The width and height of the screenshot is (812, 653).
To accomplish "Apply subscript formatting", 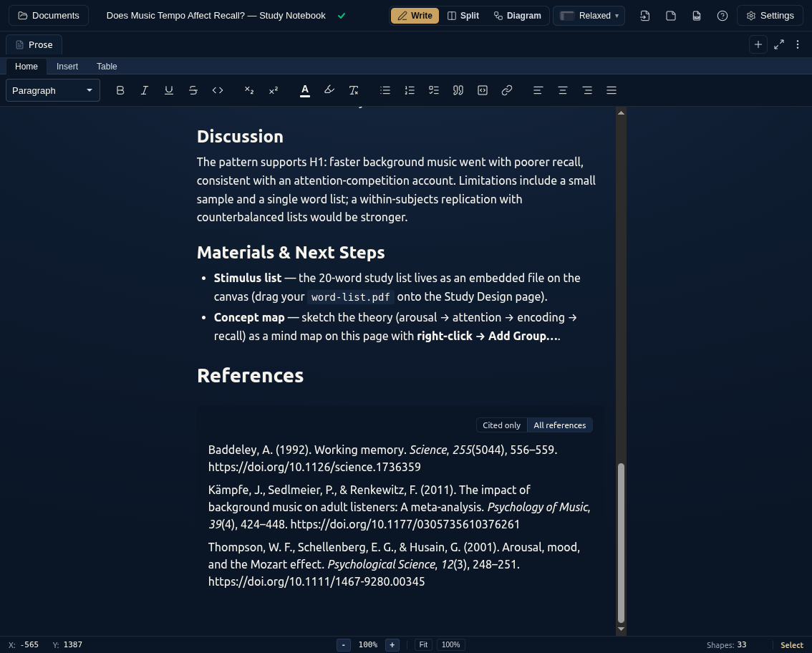I will pyautogui.click(x=249, y=91).
